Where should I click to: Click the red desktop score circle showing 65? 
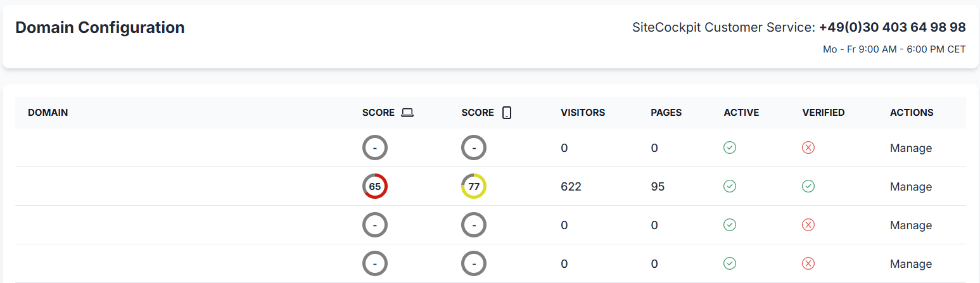(x=375, y=186)
